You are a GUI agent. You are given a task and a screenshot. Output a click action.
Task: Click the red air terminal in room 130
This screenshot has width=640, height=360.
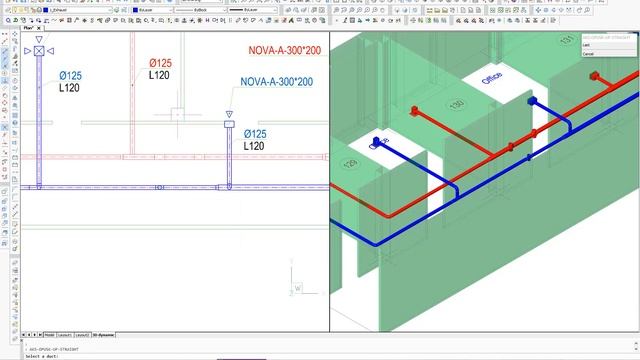coord(415,111)
